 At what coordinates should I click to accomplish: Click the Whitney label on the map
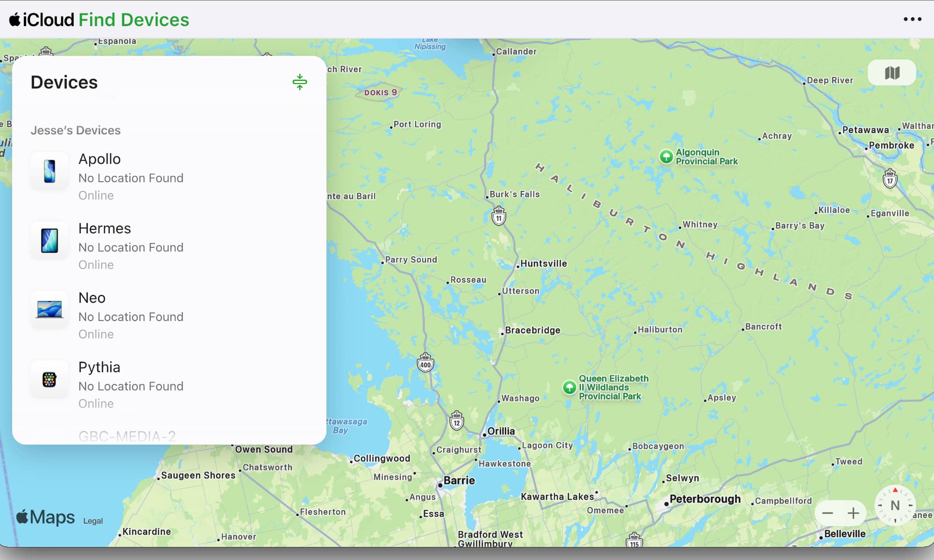(700, 224)
